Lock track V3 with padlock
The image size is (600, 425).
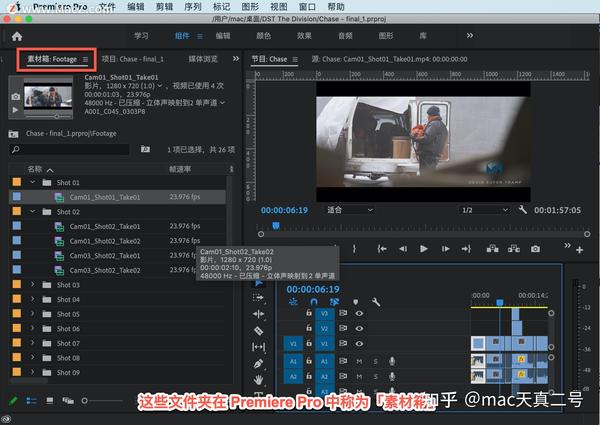[309, 313]
